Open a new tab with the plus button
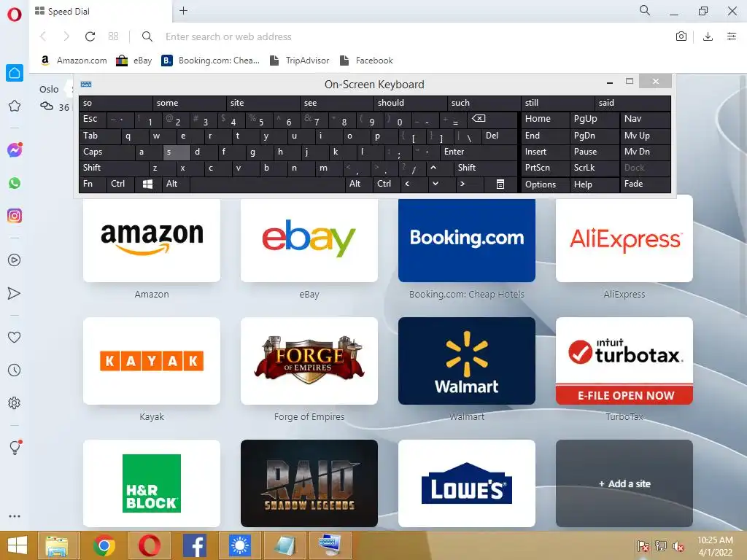 coord(183,10)
